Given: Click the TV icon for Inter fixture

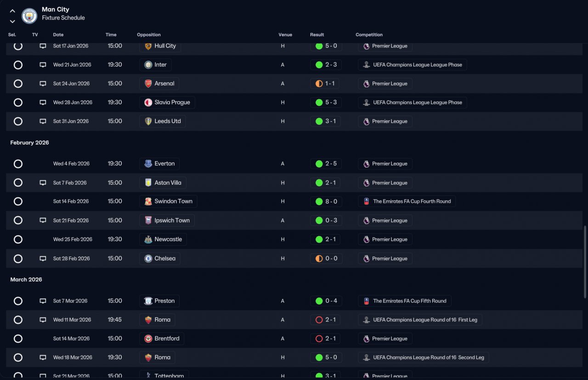Looking at the screenshot, I should [43, 65].
